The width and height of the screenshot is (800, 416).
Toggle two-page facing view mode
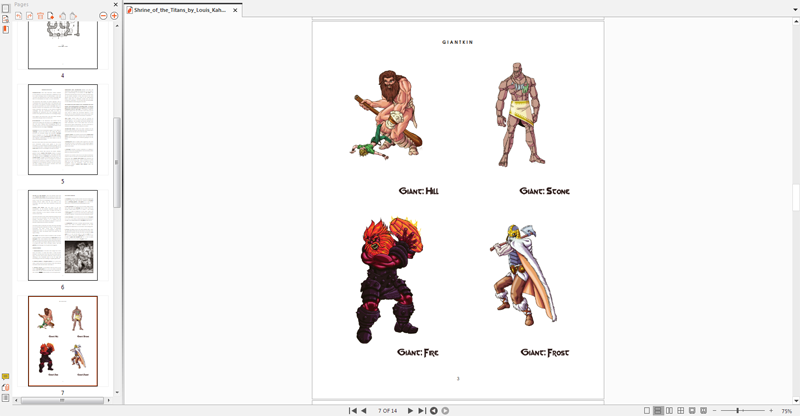point(669,411)
